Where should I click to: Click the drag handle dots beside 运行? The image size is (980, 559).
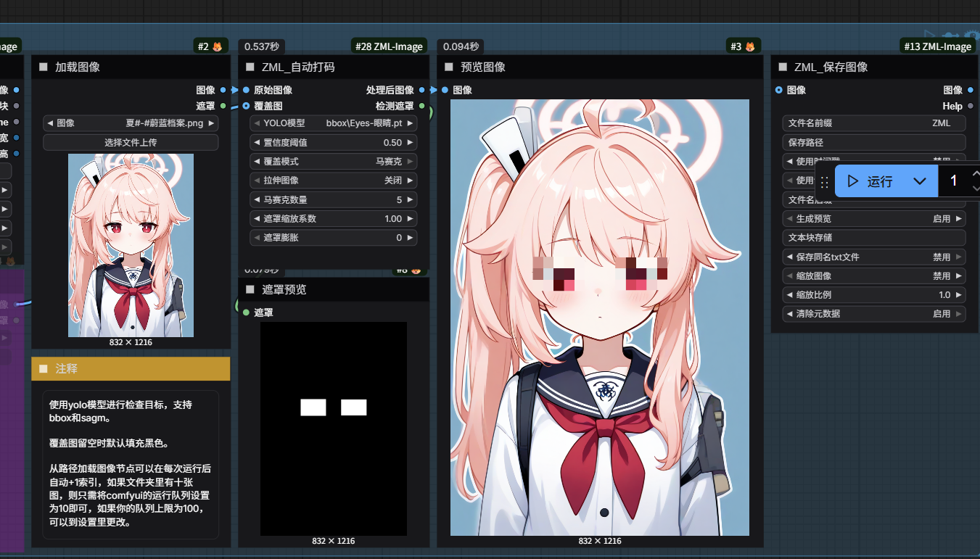coord(824,182)
